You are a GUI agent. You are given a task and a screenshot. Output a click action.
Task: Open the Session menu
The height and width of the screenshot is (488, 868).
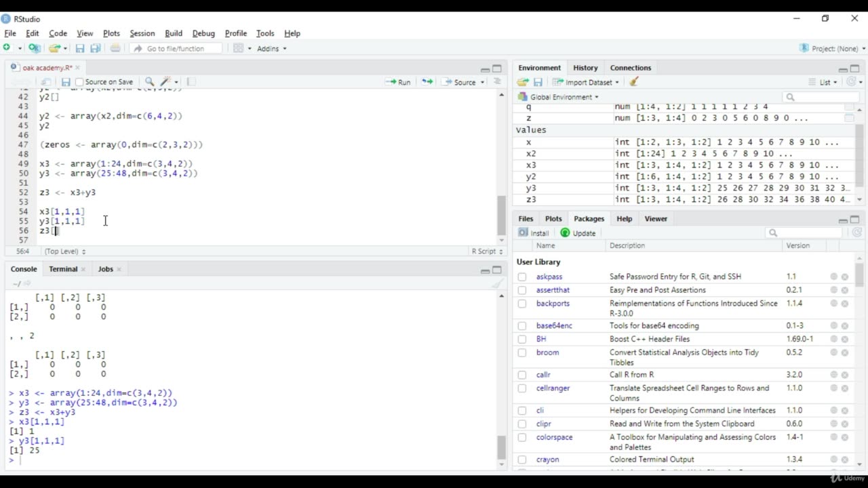pos(142,33)
